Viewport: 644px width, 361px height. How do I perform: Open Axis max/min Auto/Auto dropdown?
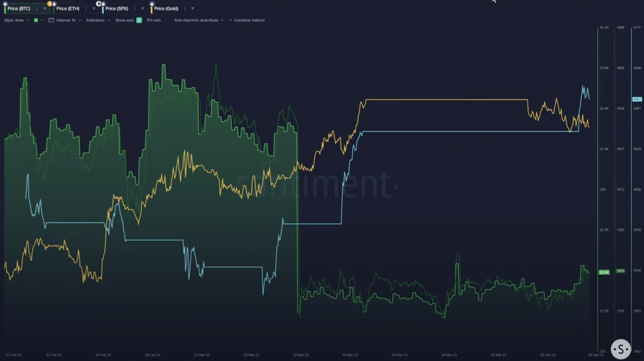tap(199, 20)
